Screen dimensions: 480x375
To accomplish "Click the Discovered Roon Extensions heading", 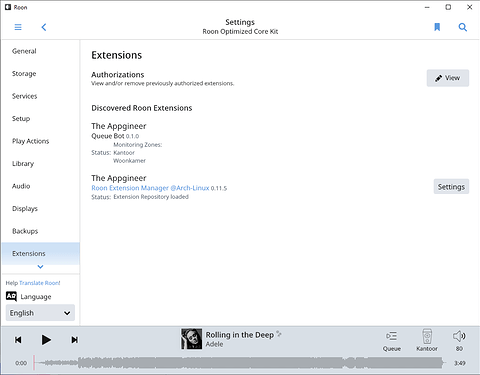I will tap(142, 108).
